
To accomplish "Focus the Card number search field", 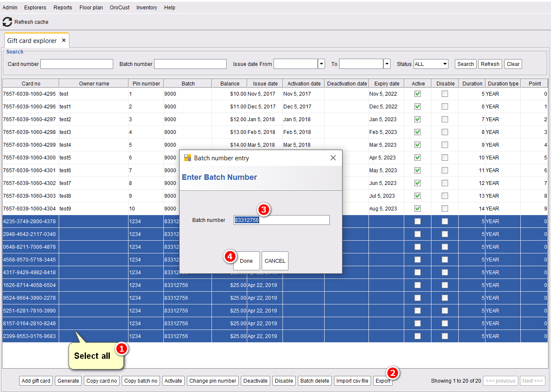I will [77, 64].
